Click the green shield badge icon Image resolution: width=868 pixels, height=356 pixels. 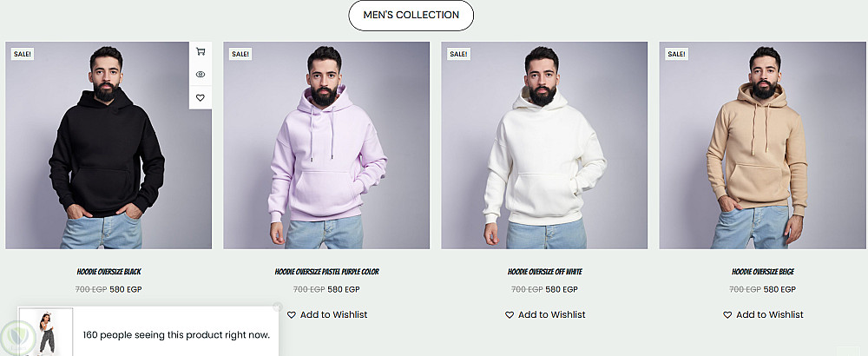(x=17, y=337)
